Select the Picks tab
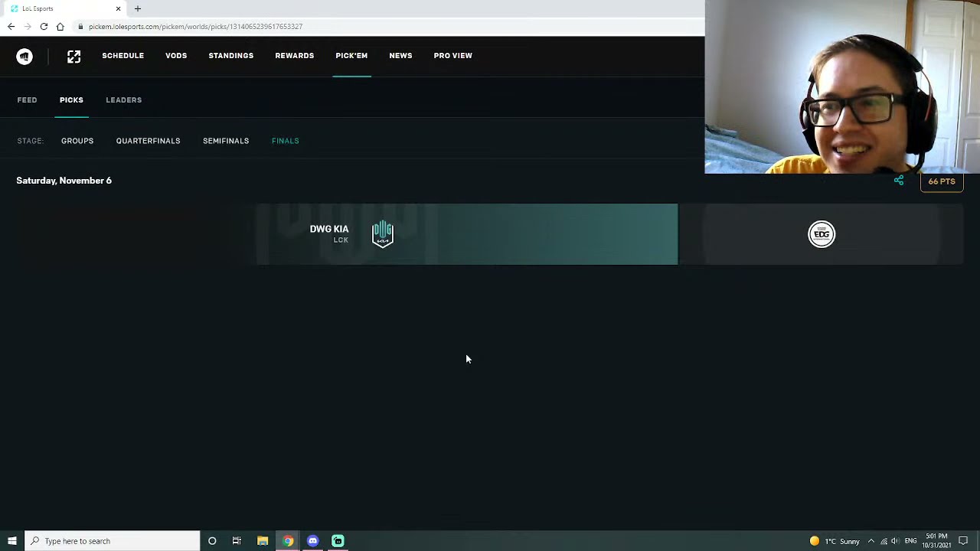 click(71, 100)
